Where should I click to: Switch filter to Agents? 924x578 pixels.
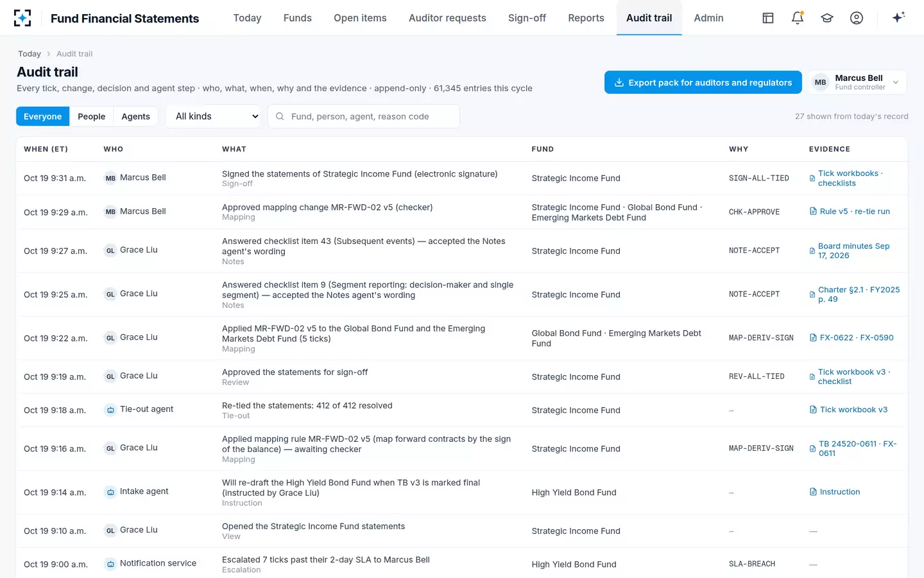click(136, 116)
